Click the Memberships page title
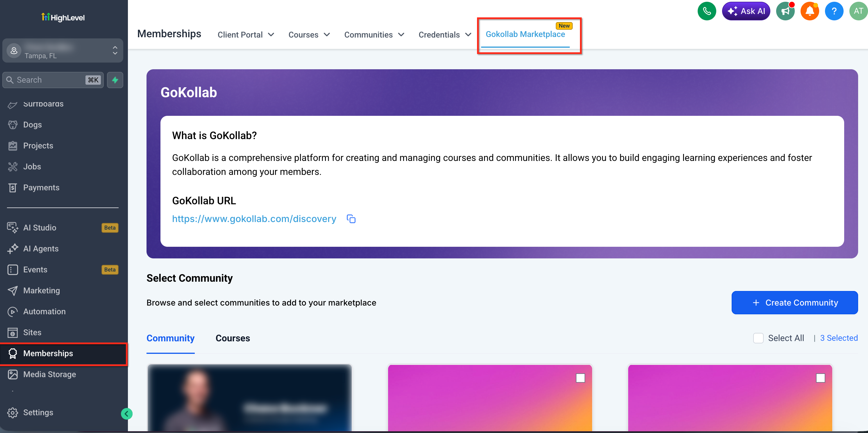 tap(169, 34)
